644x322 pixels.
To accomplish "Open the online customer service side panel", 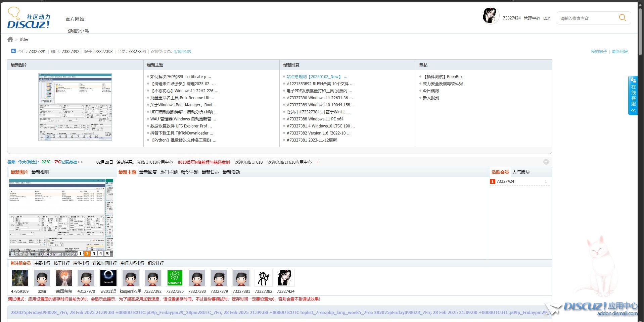I will [x=633, y=96].
